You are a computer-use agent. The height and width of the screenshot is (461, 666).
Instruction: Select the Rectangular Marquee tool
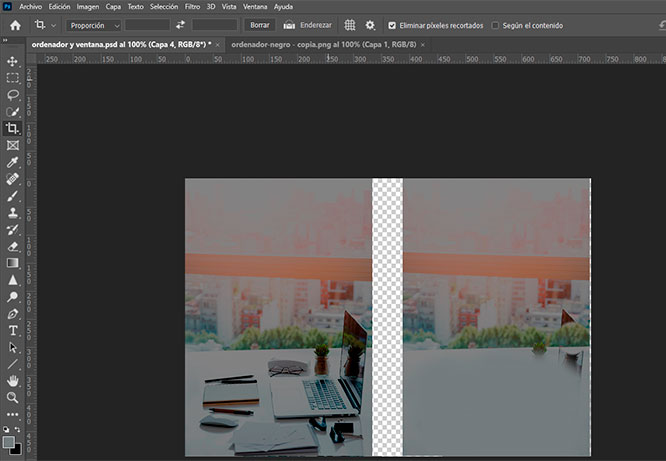click(12, 77)
